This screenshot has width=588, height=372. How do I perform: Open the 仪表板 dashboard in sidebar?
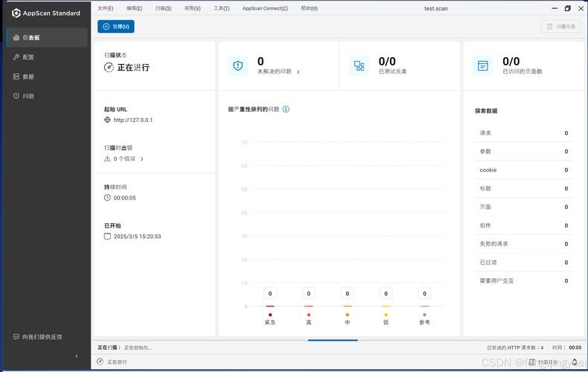[47, 37]
